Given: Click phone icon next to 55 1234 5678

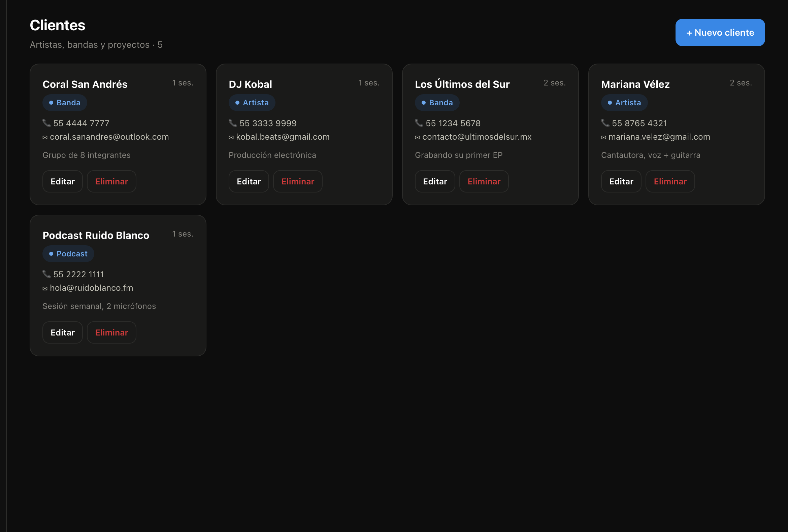Looking at the screenshot, I should (419, 123).
